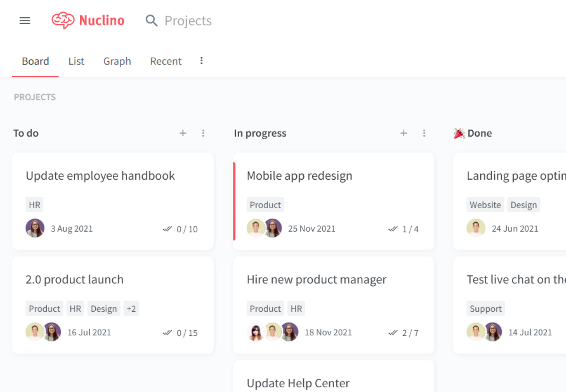The width and height of the screenshot is (566, 392).
Task: Click the +2 tags badge
Action: pos(131,309)
